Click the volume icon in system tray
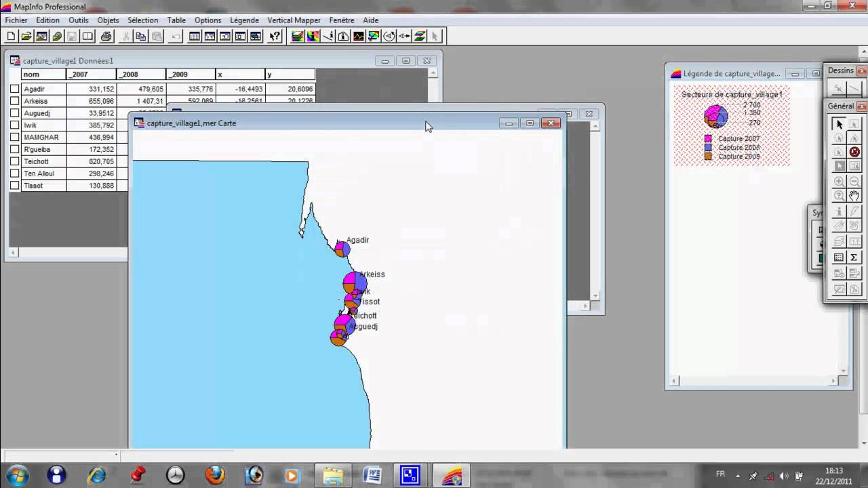The height and width of the screenshot is (488, 868). [784, 476]
